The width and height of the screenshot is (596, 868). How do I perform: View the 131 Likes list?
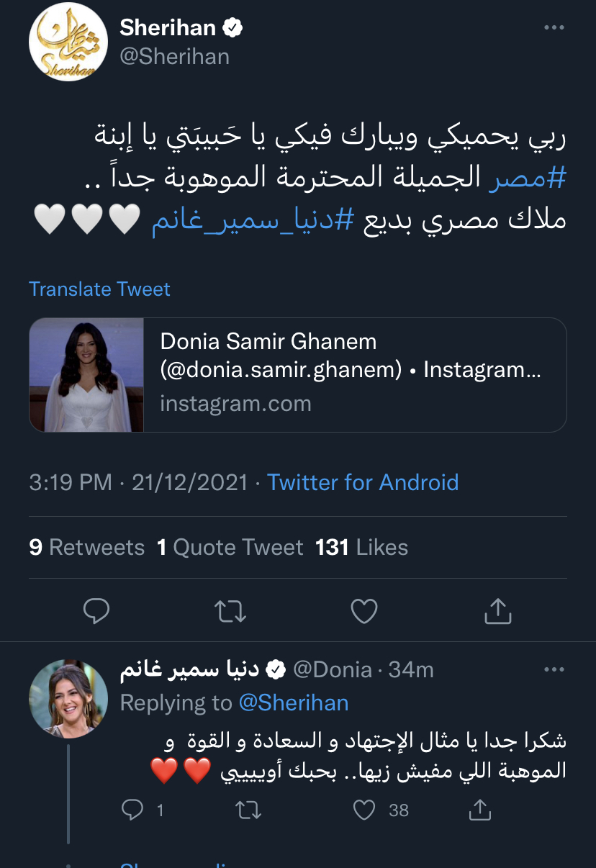[361, 548]
